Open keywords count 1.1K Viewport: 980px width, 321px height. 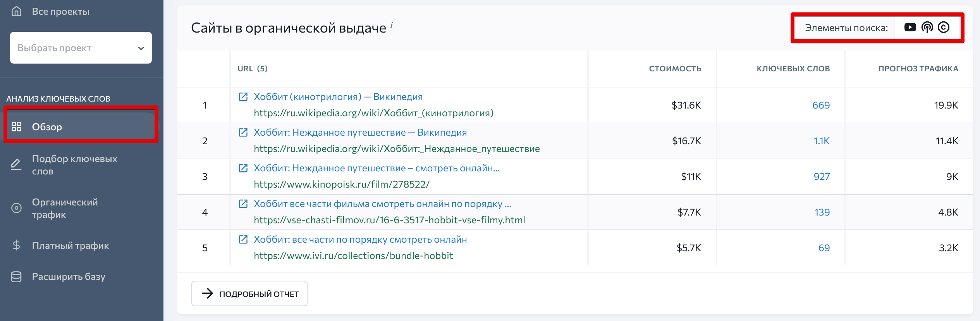821,141
